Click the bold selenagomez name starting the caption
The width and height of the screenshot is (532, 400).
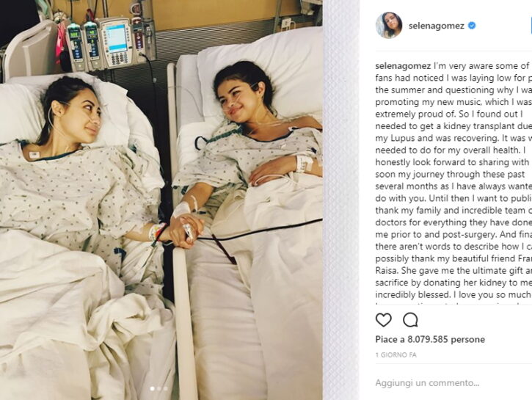(x=403, y=66)
